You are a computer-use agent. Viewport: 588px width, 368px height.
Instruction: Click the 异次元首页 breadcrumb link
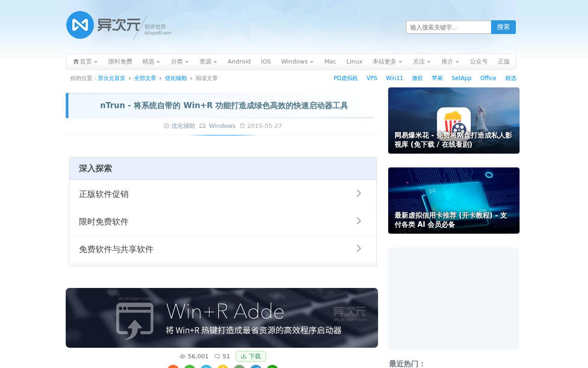coord(112,78)
